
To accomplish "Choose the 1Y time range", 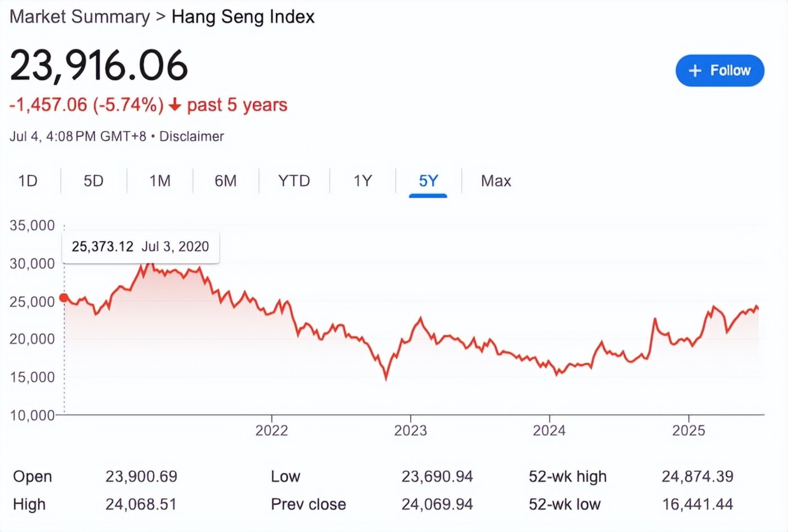I will [x=362, y=181].
